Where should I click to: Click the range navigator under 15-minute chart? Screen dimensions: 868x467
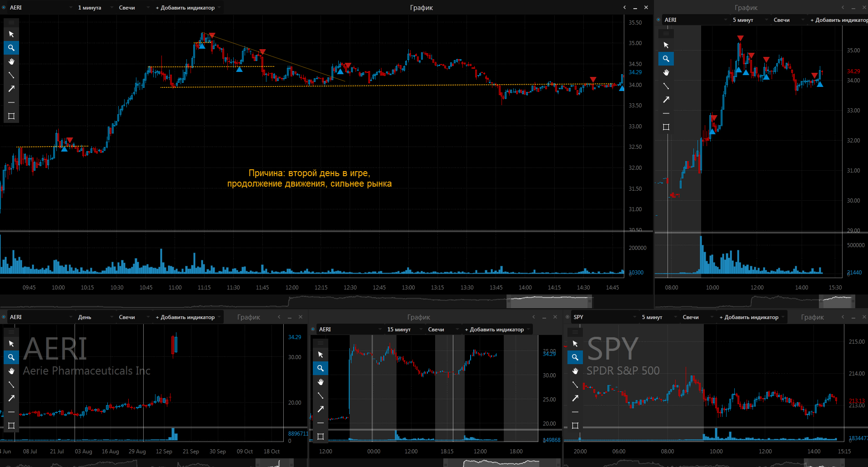tap(501, 463)
